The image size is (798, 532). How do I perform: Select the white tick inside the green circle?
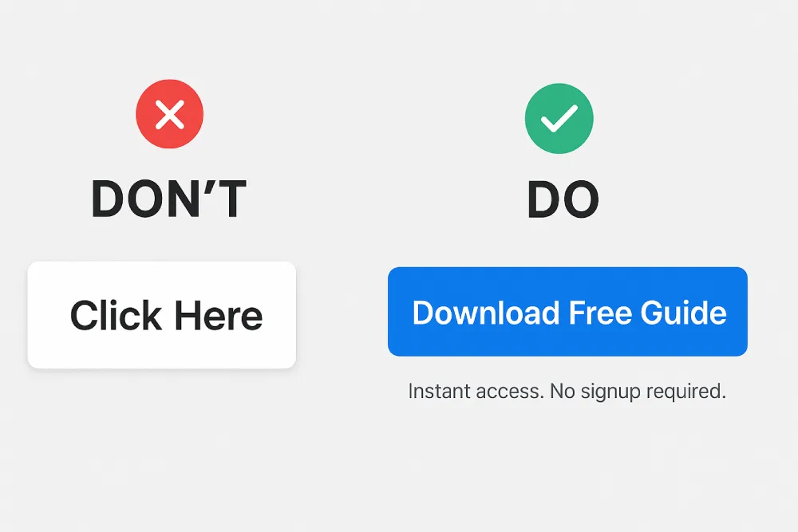point(559,118)
